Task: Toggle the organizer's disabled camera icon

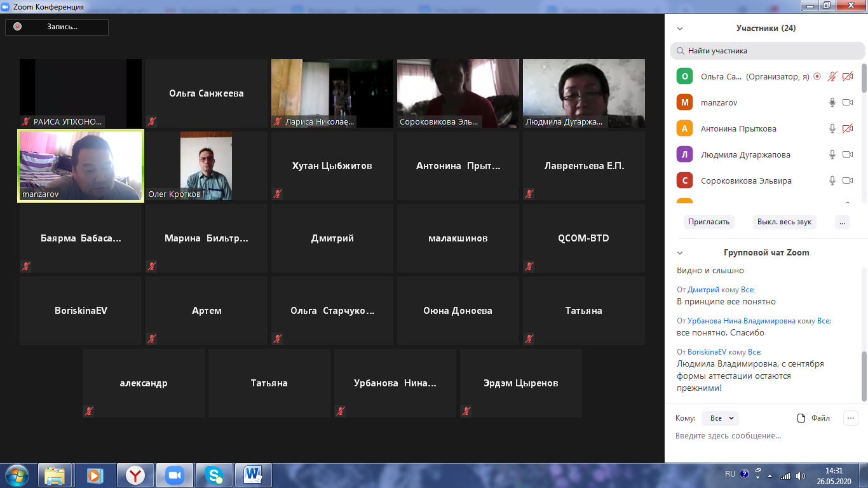Action: pyautogui.click(x=847, y=76)
